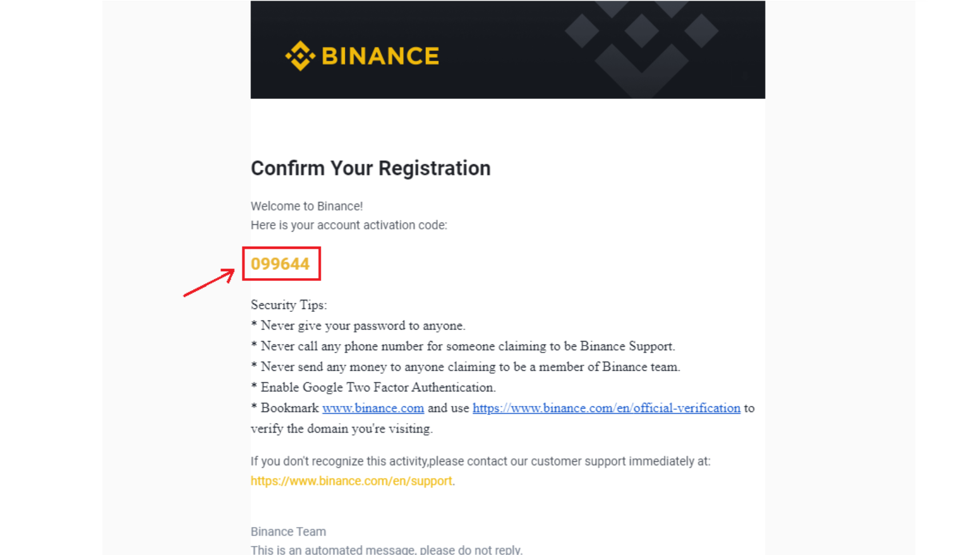980x555 pixels.
Task: Click the faded diamond pattern in banner
Action: pos(642,49)
